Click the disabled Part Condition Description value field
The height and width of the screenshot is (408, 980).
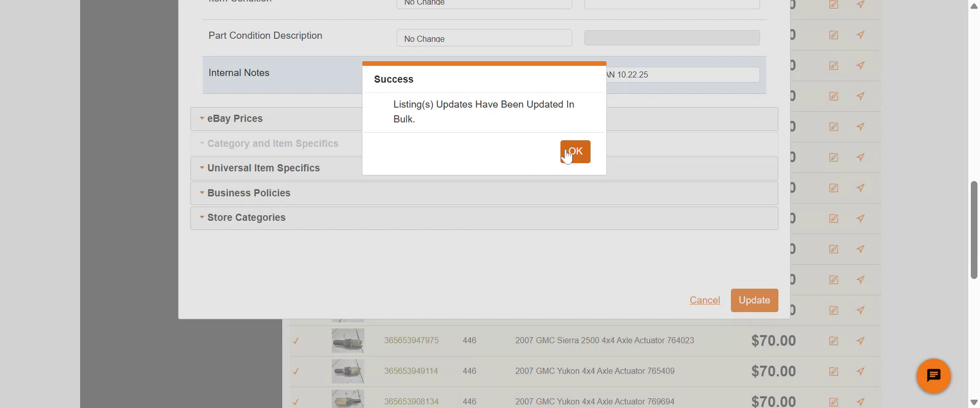pyautogui.click(x=672, y=38)
